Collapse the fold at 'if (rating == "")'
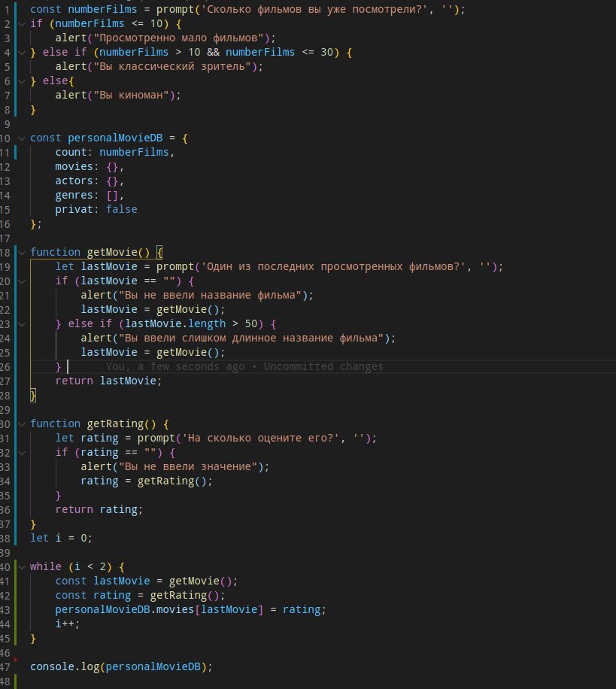616x689 pixels. pos(22,453)
